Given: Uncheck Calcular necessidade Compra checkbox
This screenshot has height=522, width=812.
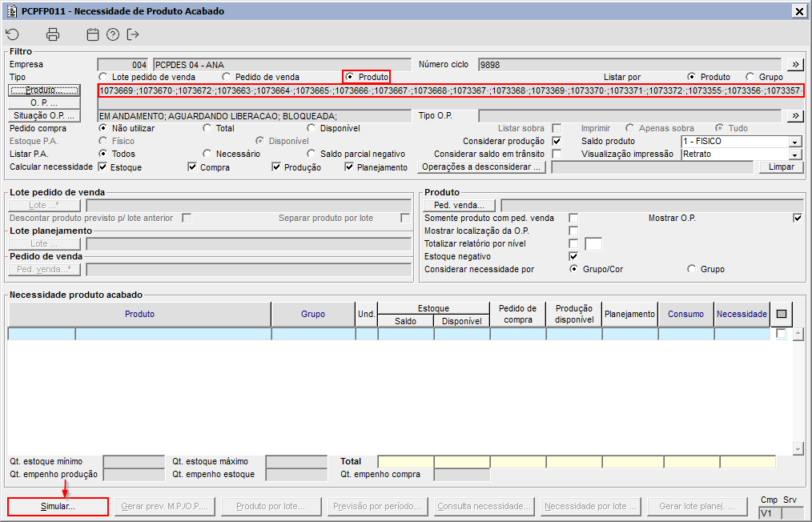Looking at the screenshot, I should tap(192, 167).
